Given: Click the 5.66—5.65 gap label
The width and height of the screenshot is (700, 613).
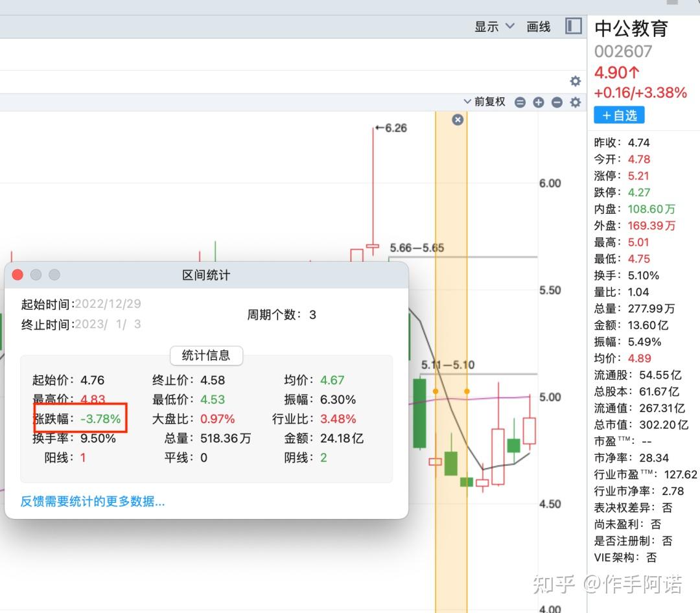Looking at the screenshot, I should tap(417, 248).
